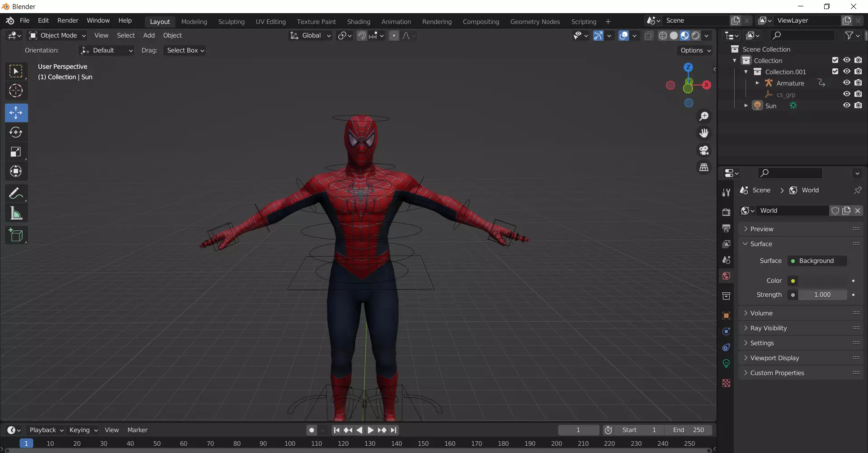Hide Sun in viewport via eye

pos(847,105)
